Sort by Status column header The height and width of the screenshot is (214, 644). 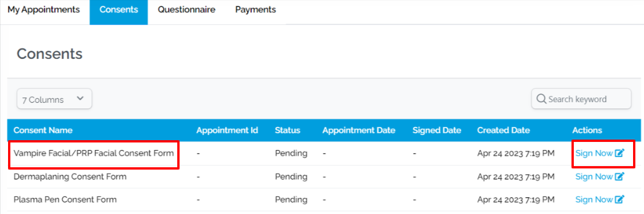pyautogui.click(x=288, y=130)
